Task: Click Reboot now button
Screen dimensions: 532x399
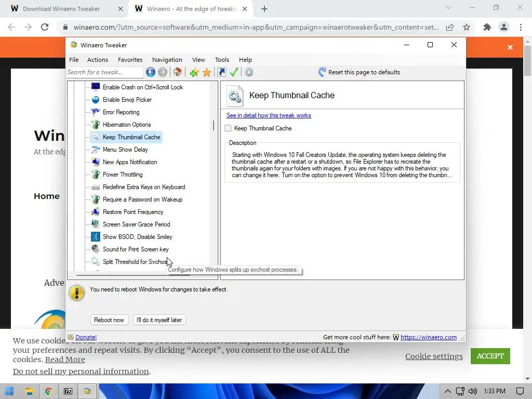Action: point(109,320)
